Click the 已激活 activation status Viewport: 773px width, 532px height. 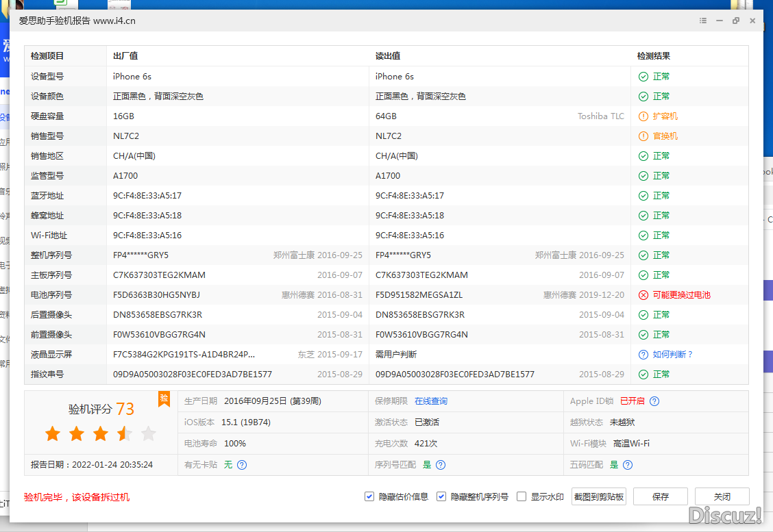tap(427, 422)
